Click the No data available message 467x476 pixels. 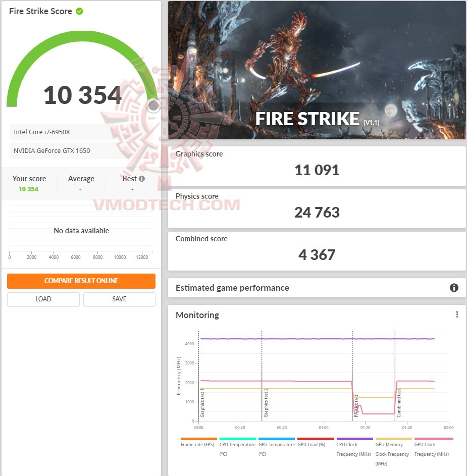tap(81, 231)
